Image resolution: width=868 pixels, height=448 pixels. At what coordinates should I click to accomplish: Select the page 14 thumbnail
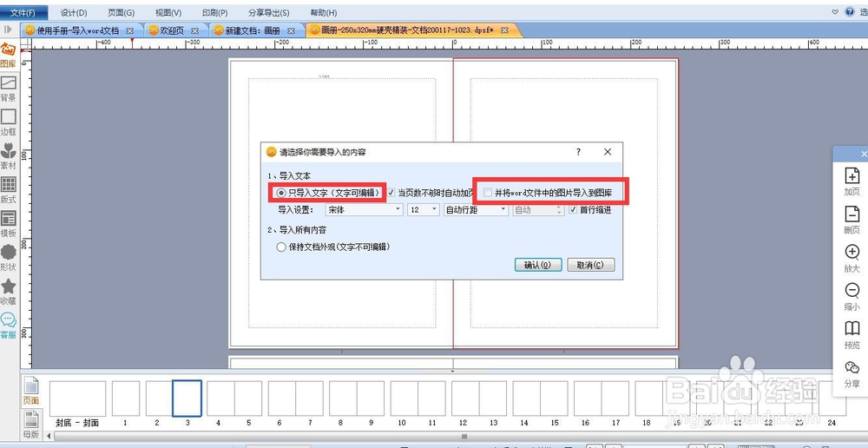point(526,399)
